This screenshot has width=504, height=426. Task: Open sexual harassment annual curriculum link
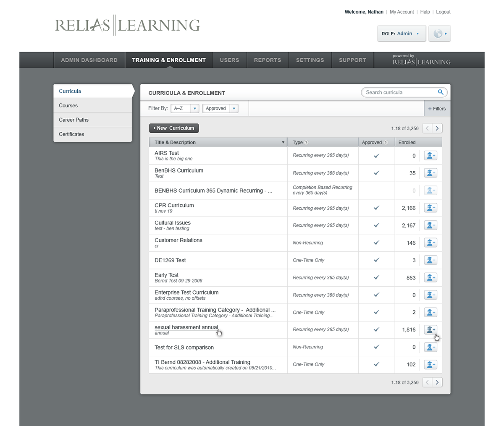point(186,327)
